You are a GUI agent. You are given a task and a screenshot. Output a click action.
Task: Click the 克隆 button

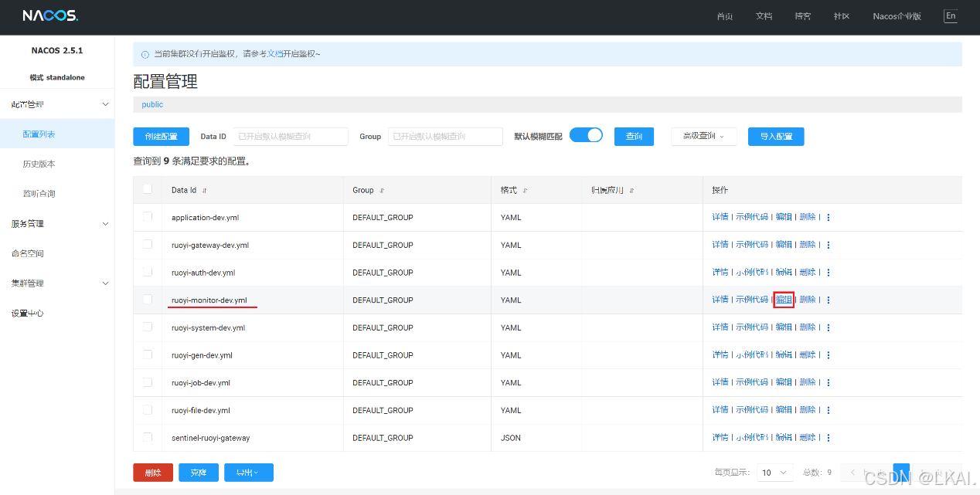pyautogui.click(x=199, y=473)
